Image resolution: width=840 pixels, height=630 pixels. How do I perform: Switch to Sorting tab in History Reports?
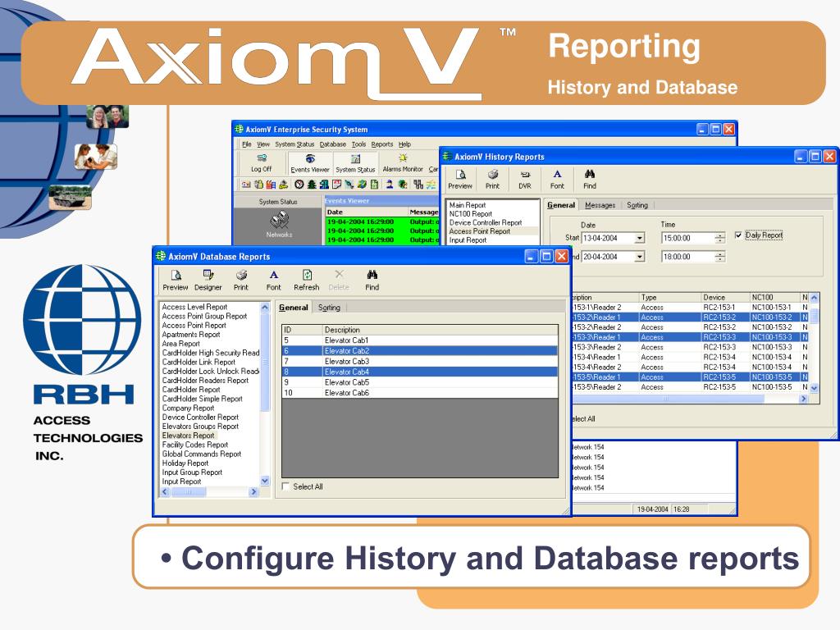click(x=637, y=205)
